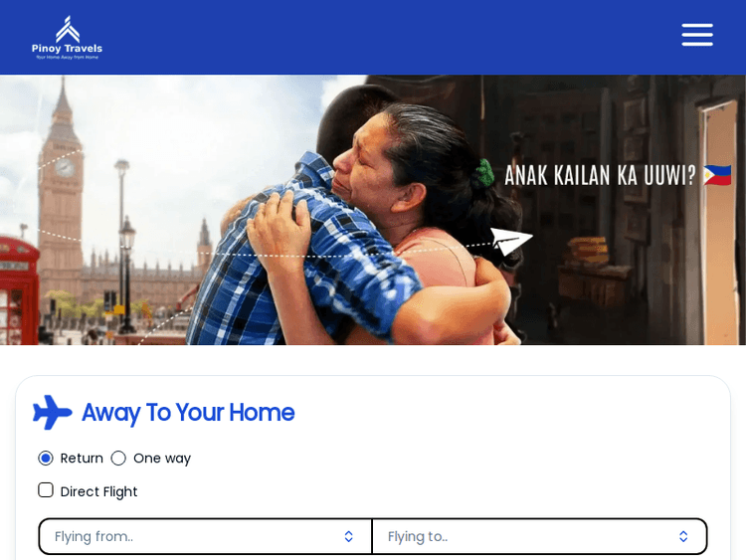Click the Pinoy Travels logo
Screen dimensions: 746x560
pos(67,38)
